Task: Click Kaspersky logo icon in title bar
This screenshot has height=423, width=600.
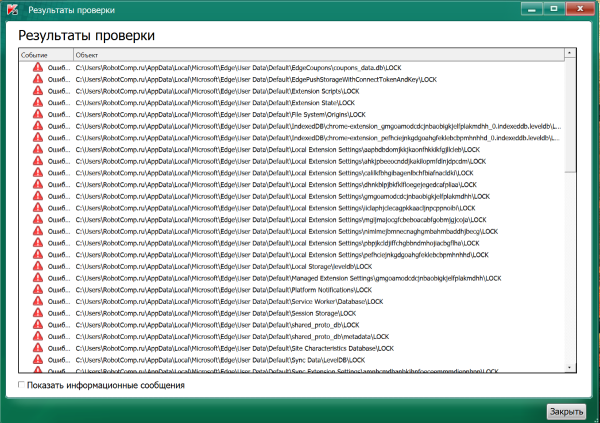Action: tap(13, 10)
